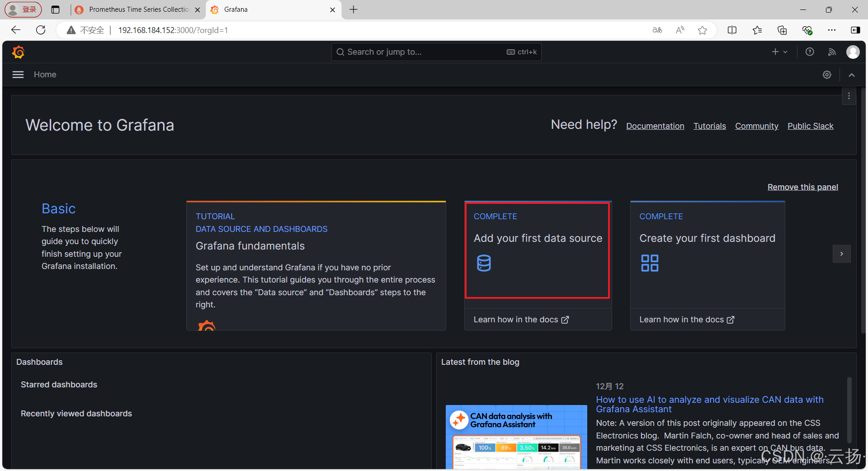Close the Prometheus browser tab
The image size is (868, 471).
pos(198,9)
